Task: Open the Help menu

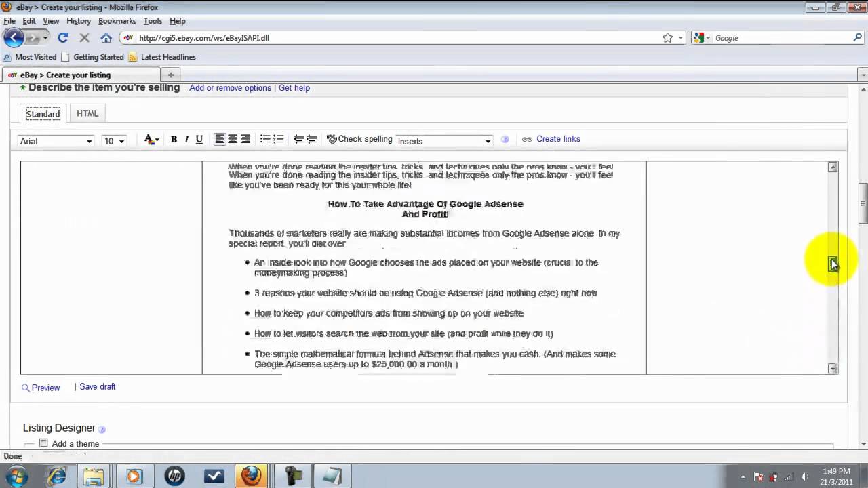Action: 178,21
